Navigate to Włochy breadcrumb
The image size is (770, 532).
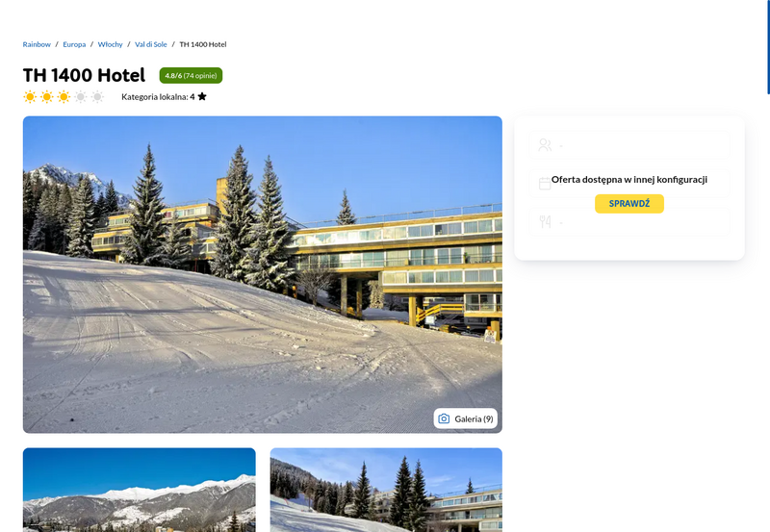[x=110, y=44]
